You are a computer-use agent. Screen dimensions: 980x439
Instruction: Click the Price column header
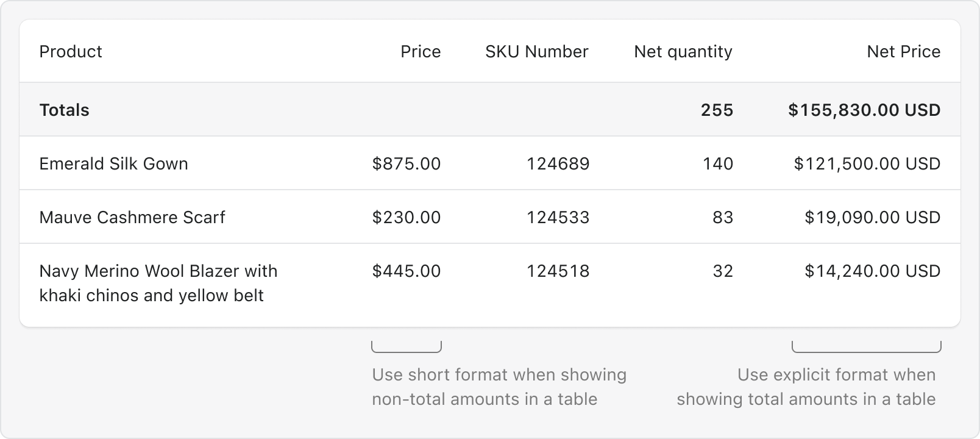[x=421, y=51]
